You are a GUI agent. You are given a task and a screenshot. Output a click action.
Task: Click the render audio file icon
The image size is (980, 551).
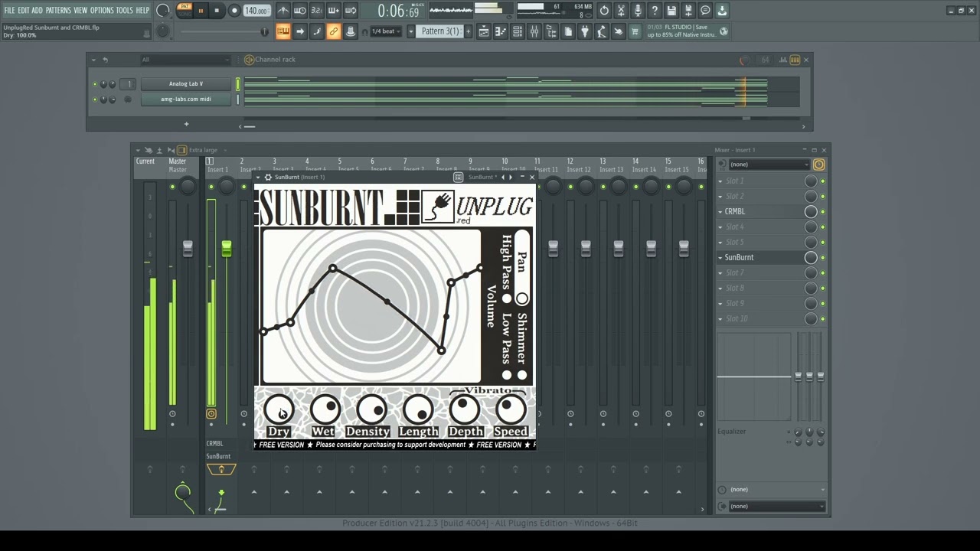click(x=688, y=11)
